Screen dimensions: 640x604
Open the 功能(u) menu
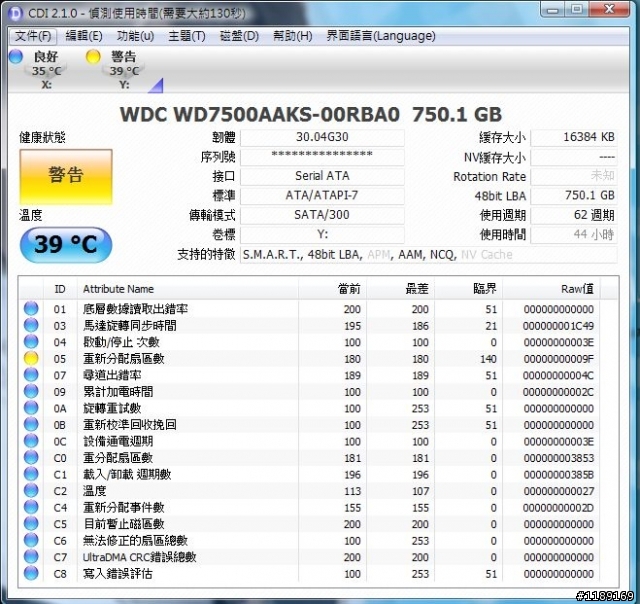point(136,36)
